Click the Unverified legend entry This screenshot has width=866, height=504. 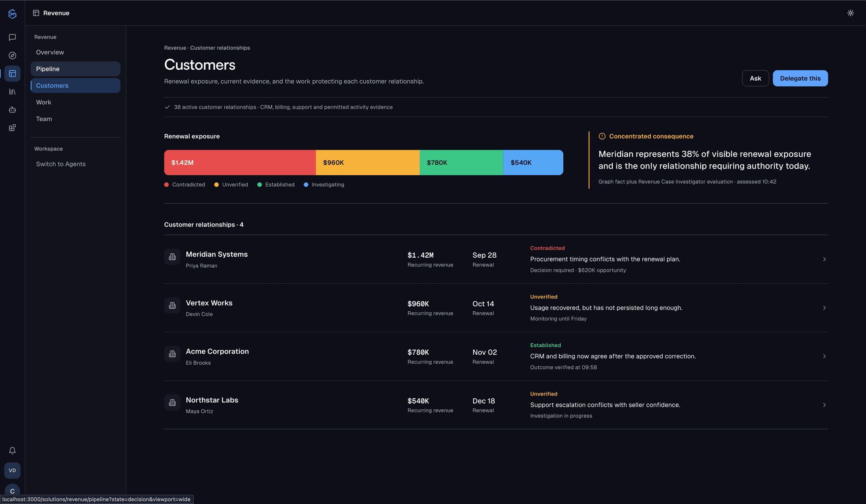(231, 185)
